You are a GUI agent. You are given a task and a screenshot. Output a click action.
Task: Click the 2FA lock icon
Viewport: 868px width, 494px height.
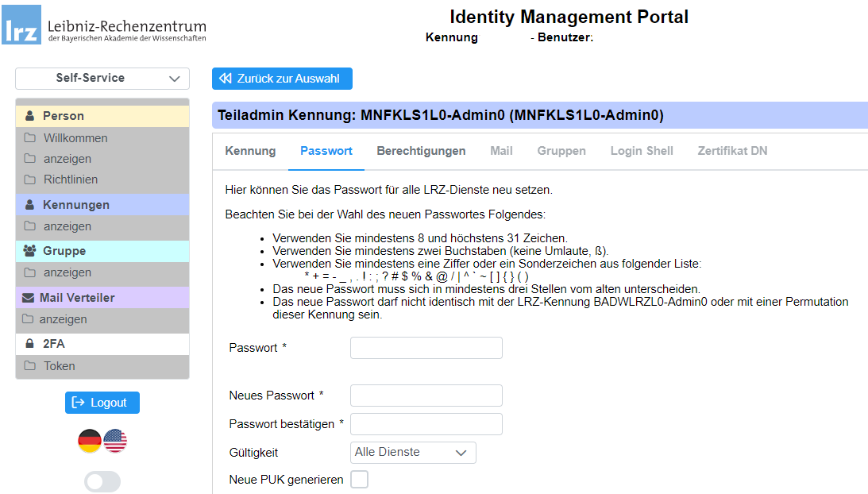pyautogui.click(x=30, y=344)
